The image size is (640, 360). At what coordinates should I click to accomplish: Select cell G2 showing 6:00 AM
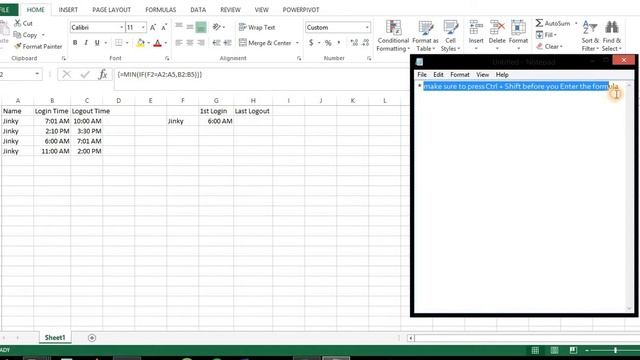pyautogui.click(x=216, y=121)
